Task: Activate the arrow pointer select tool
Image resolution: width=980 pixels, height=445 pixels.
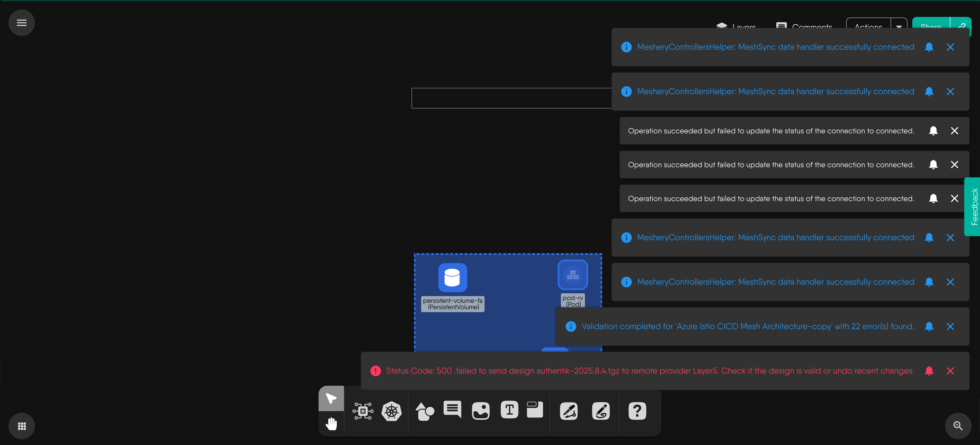Action: point(331,398)
